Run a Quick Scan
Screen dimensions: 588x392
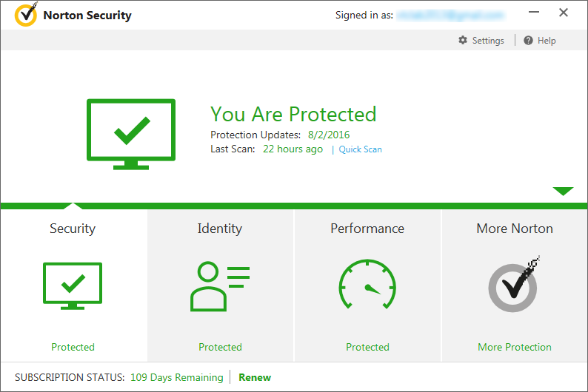pos(361,149)
